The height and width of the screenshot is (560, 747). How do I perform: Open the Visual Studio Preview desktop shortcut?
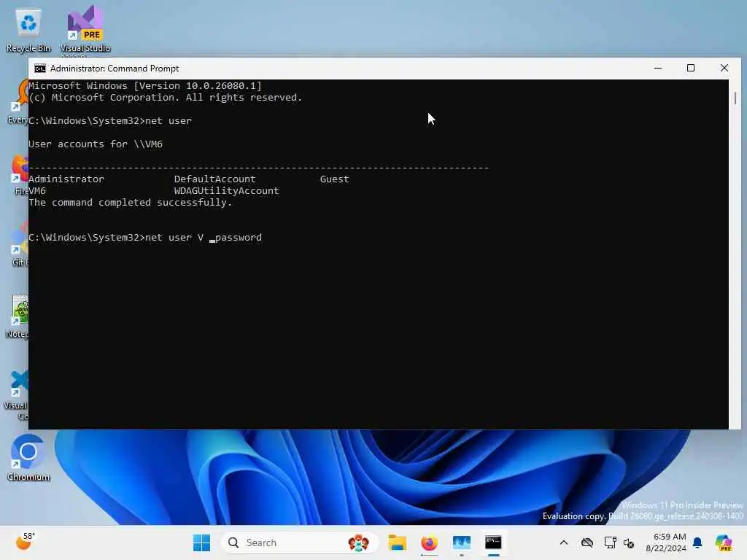click(85, 29)
